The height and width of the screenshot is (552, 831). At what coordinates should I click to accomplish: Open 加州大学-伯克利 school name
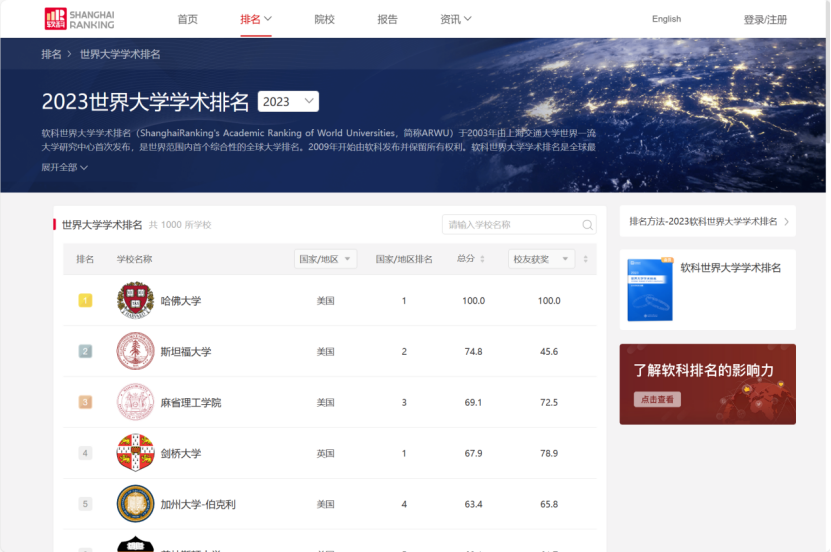[198, 504]
